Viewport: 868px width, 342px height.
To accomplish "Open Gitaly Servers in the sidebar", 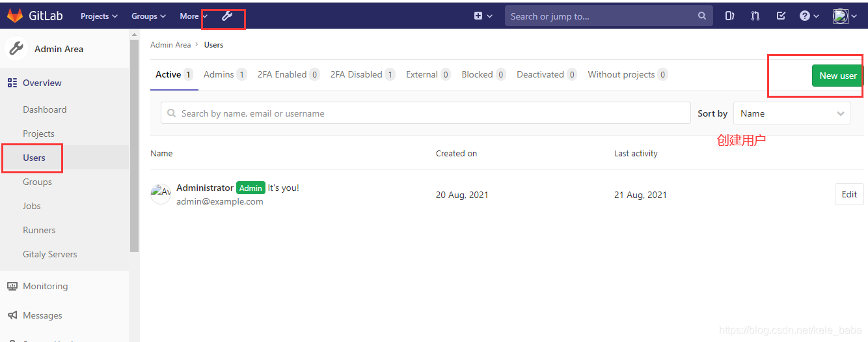I will tap(50, 254).
